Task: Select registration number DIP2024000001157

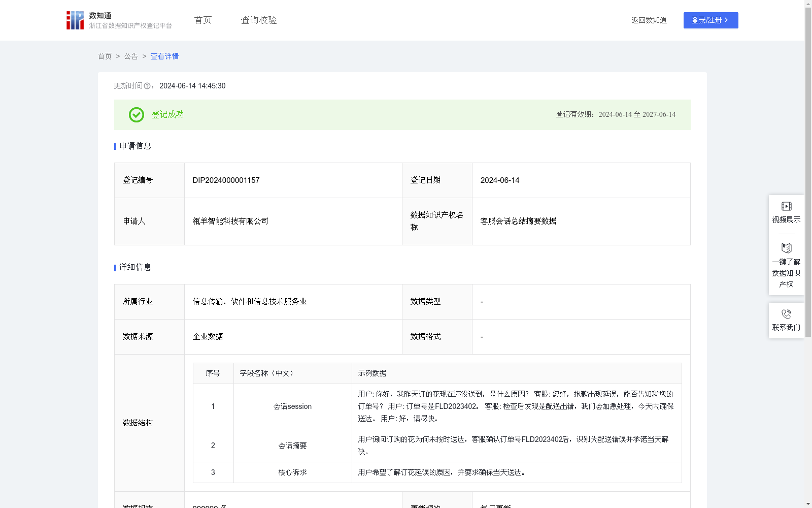Action: tap(226, 180)
